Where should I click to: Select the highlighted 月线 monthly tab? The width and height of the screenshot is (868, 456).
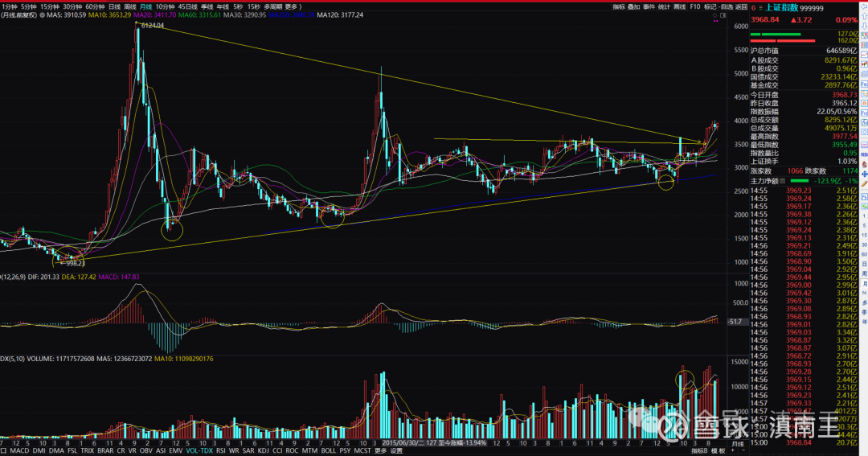pyautogui.click(x=145, y=6)
